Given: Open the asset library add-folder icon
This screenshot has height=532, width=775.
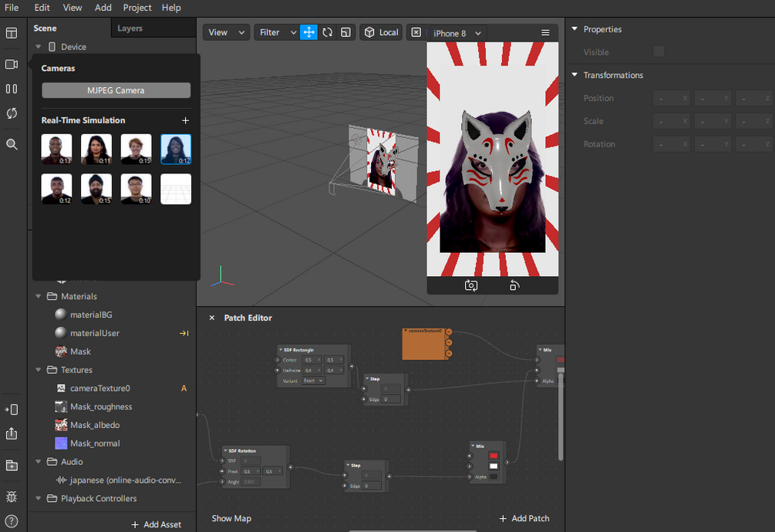Looking at the screenshot, I should pyautogui.click(x=12, y=466).
